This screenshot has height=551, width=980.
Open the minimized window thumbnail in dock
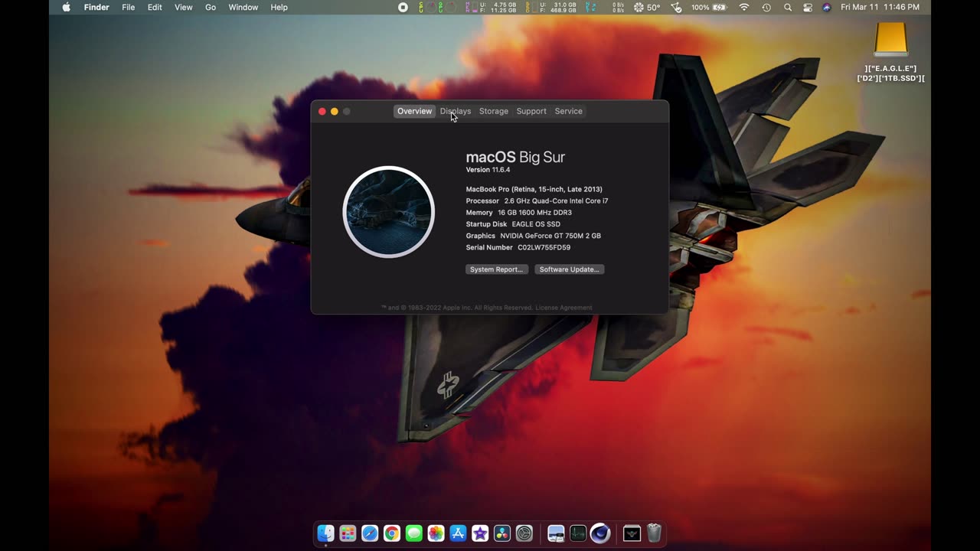tap(632, 533)
